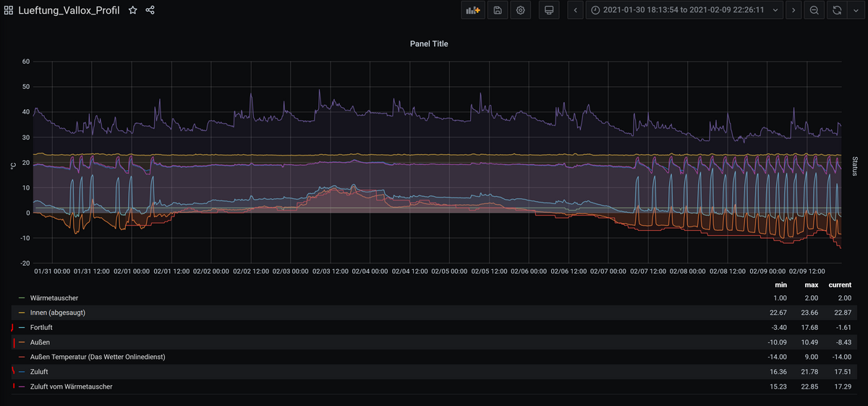Image resolution: width=868 pixels, height=406 pixels.
Task: Move time range forward
Action: (793, 10)
